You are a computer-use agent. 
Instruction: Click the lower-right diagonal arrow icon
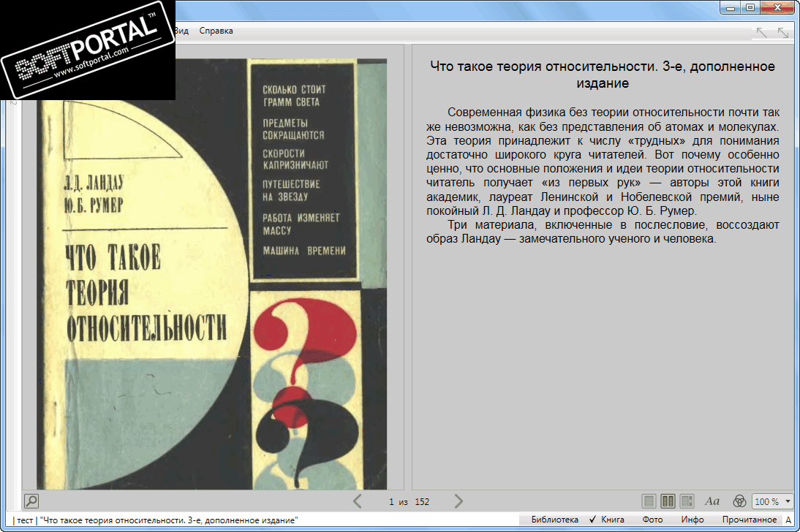783,33
